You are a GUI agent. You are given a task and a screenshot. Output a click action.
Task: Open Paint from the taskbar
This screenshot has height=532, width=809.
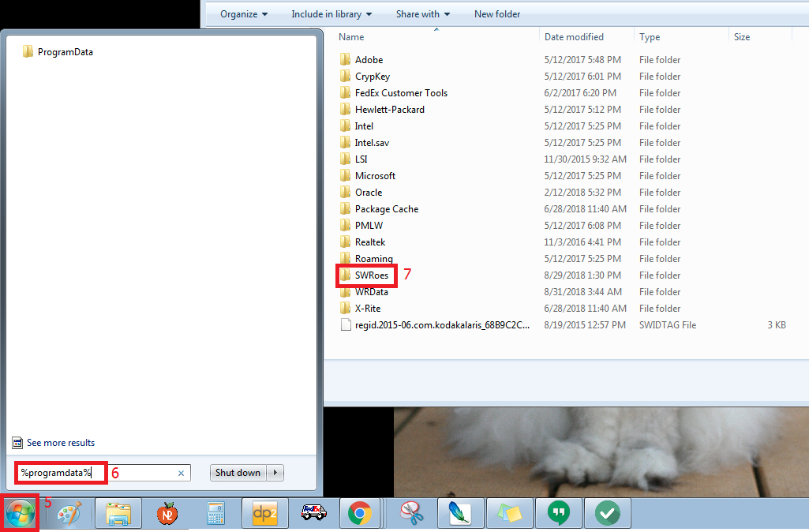(69, 514)
